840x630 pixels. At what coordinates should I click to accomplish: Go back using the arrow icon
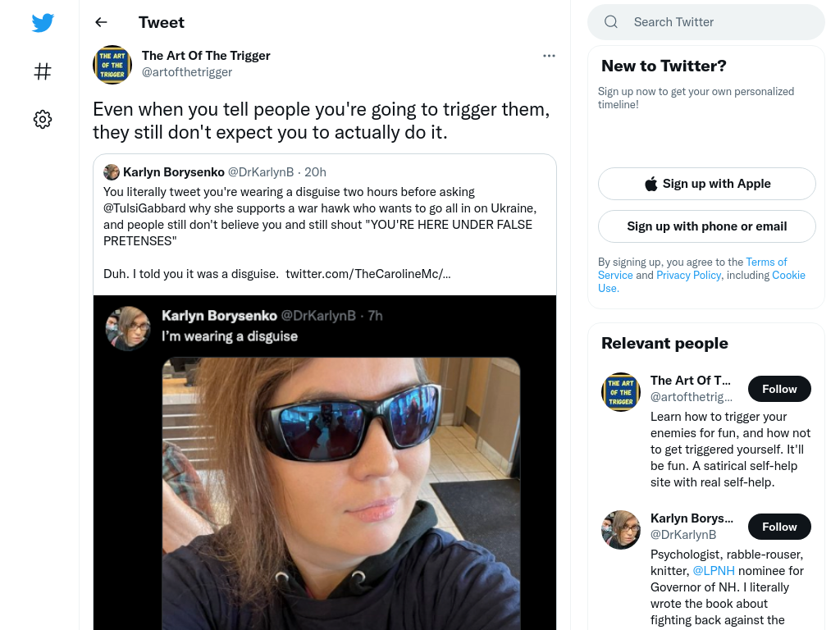pos(101,22)
